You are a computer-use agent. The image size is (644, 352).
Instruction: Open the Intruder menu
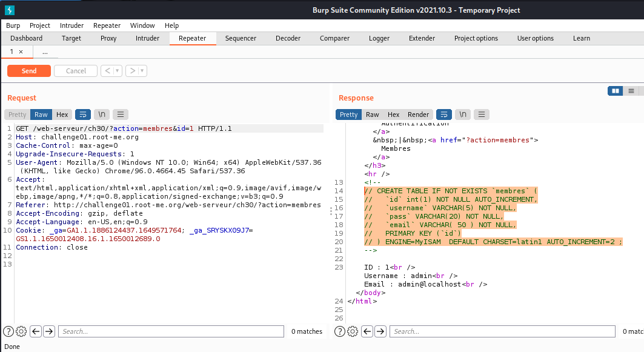(x=72, y=25)
